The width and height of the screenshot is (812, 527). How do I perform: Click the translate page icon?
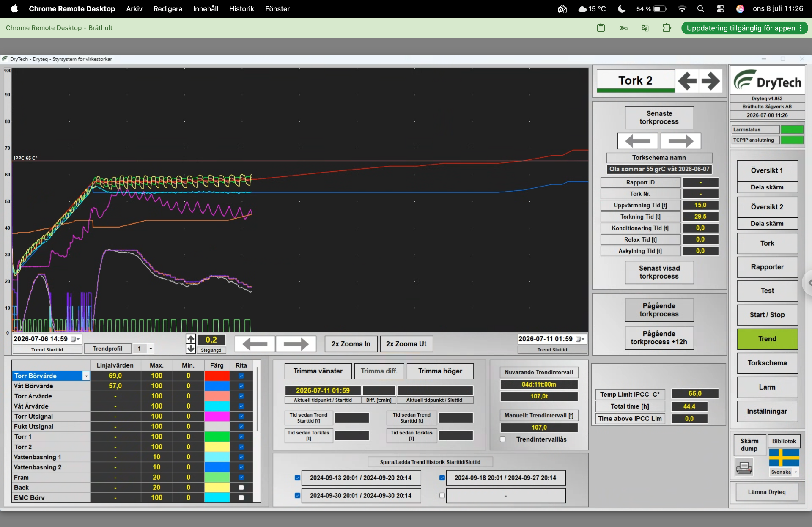pyautogui.click(x=645, y=28)
